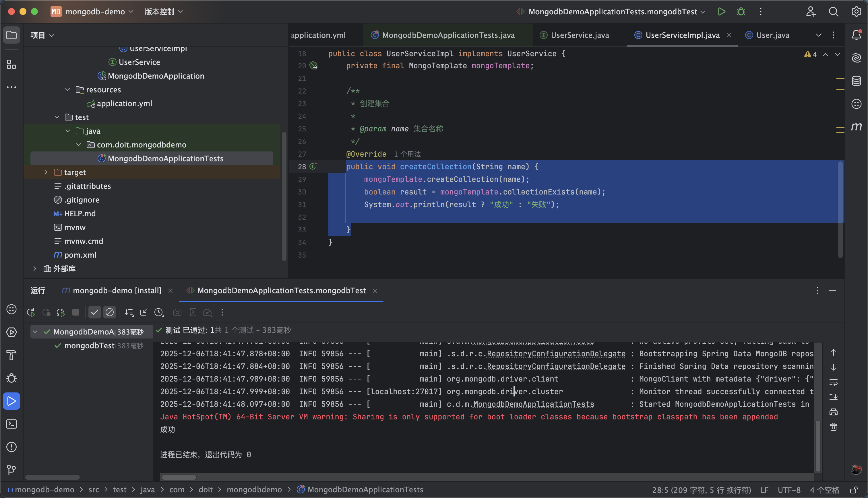The width and height of the screenshot is (868, 498).
Task: Open the Maven tool window icon
Action: pos(856,127)
